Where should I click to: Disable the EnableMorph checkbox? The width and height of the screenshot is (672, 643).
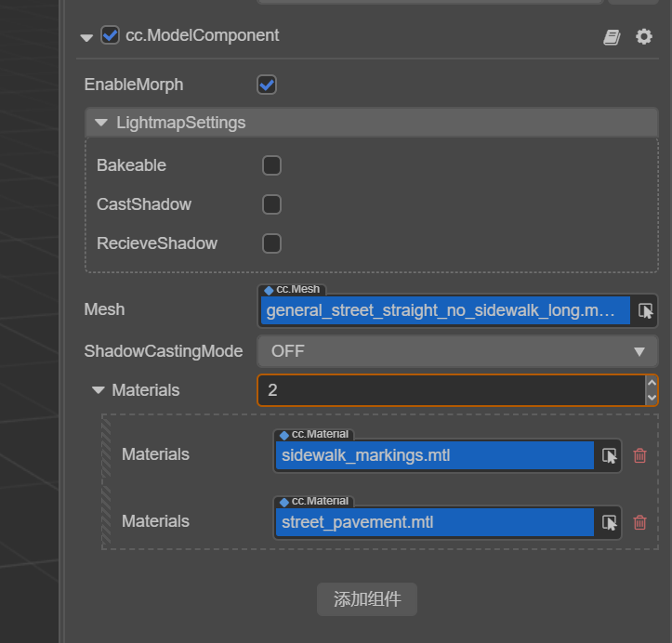[x=267, y=85]
